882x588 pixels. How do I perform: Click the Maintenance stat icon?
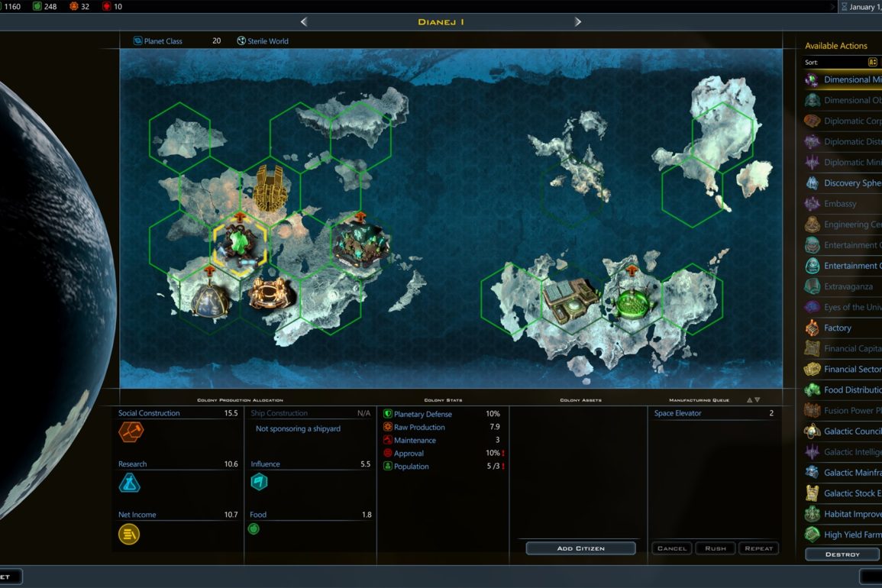(388, 440)
